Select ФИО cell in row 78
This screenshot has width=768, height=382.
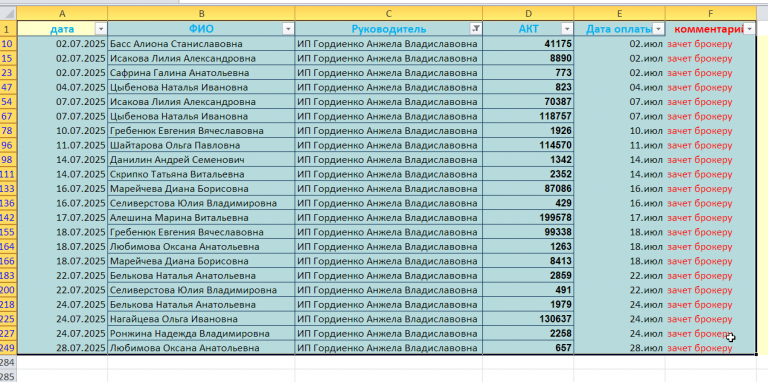coord(201,131)
